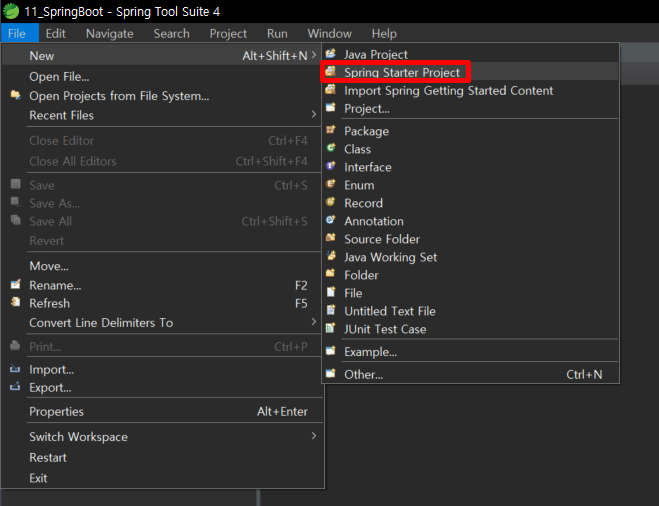Select the Record label
The height and width of the screenshot is (506, 659).
[x=364, y=203]
